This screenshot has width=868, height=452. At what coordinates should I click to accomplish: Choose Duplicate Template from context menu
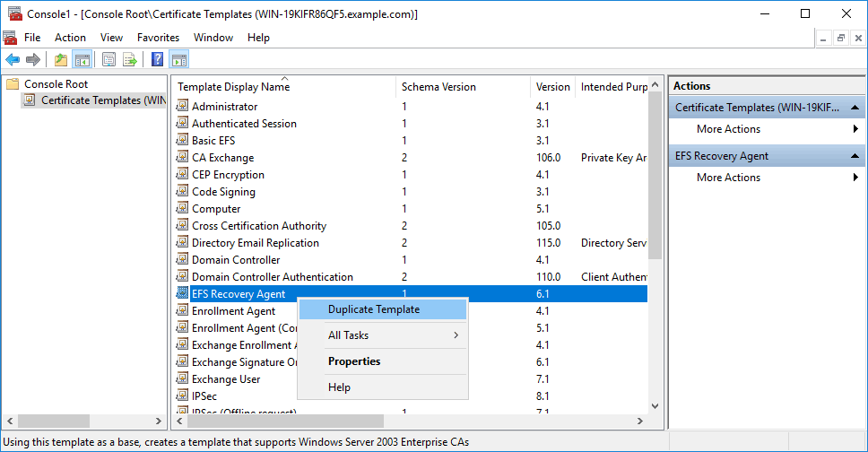383,309
